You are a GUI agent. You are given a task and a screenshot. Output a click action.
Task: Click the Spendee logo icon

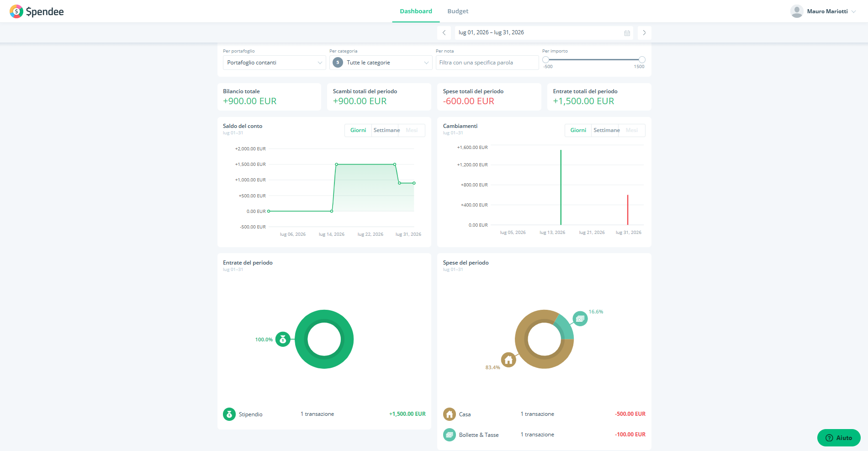[16, 11]
